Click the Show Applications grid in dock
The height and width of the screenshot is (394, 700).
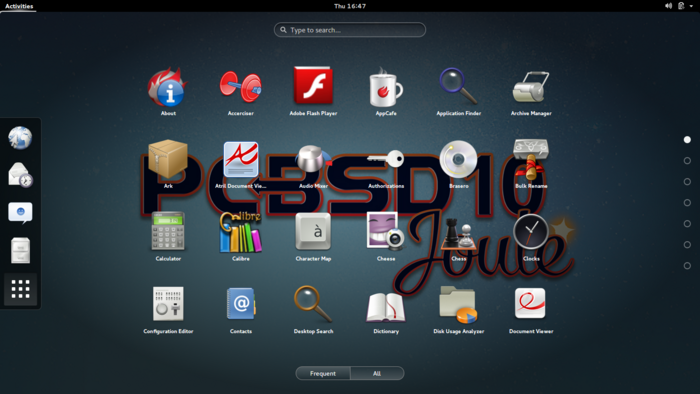coord(21,289)
